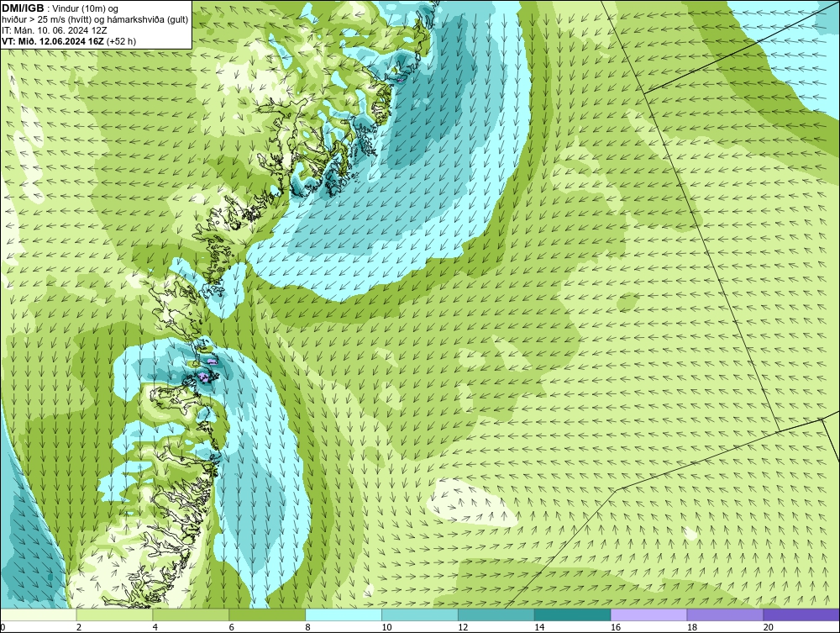
Task: Click the 'IT: Mán. 10. 06. 2024 12Z' line
Action: point(54,30)
